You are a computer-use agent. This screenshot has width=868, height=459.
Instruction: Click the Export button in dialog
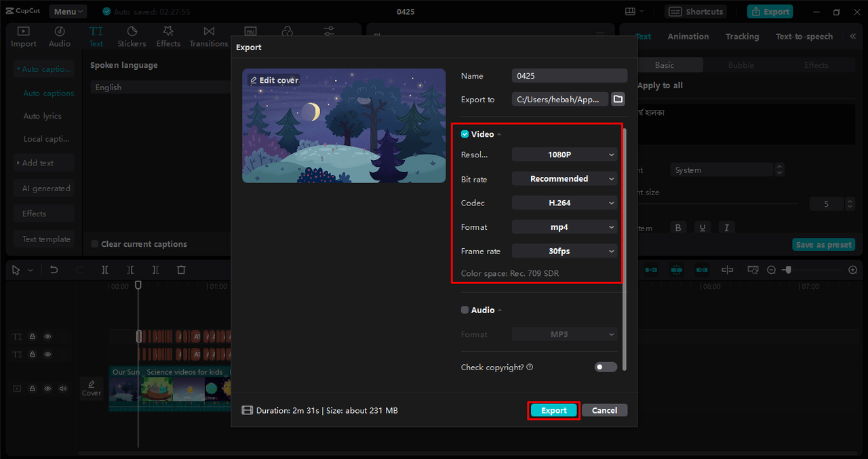click(x=553, y=410)
